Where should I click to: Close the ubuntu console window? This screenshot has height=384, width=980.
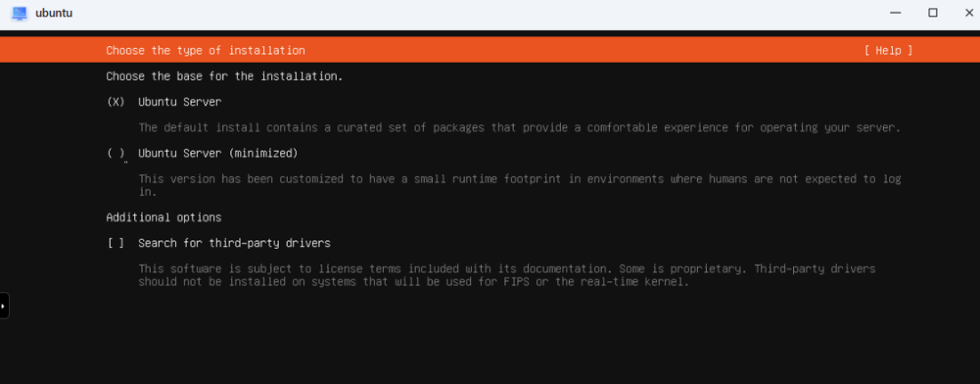point(968,13)
